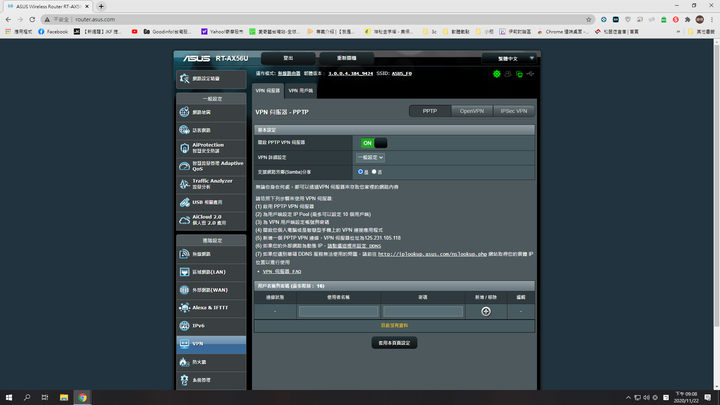
Task: Reload the browser page
Action: click(x=32, y=19)
